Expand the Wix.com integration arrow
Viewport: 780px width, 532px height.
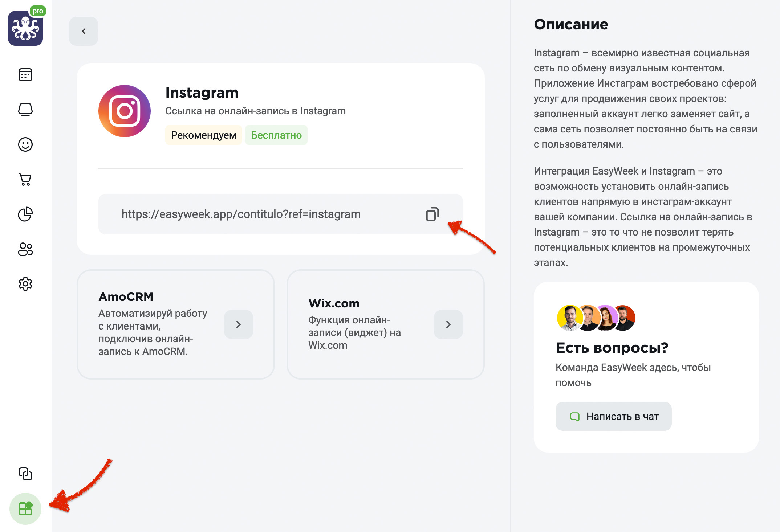coord(448,324)
